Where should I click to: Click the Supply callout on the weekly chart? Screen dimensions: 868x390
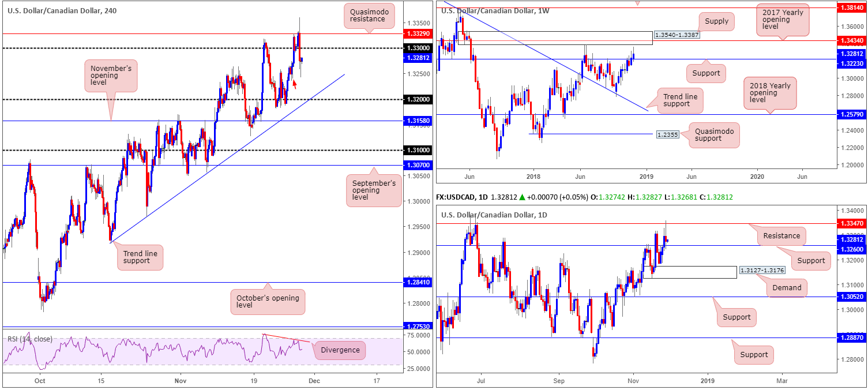click(x=717, y=22)
